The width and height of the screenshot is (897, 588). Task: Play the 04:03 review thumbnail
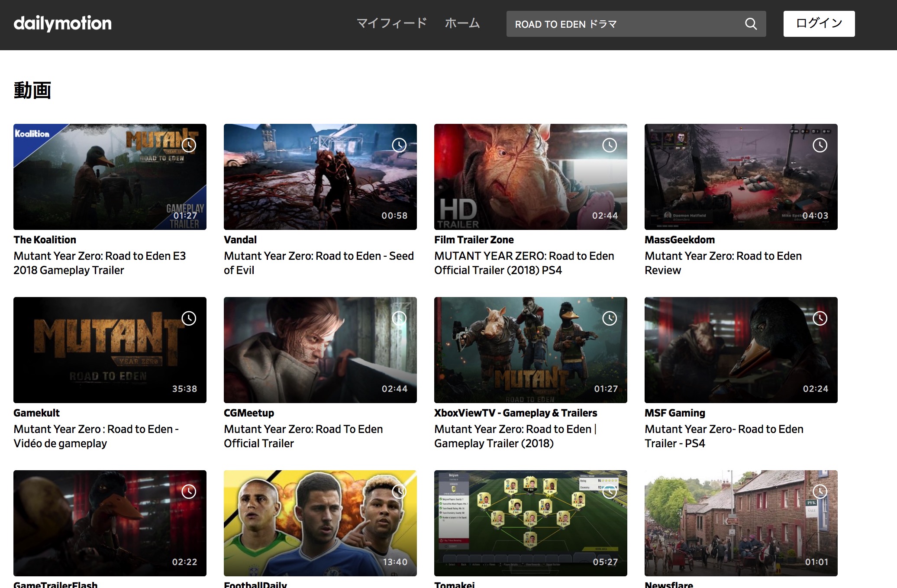point(741,177)
